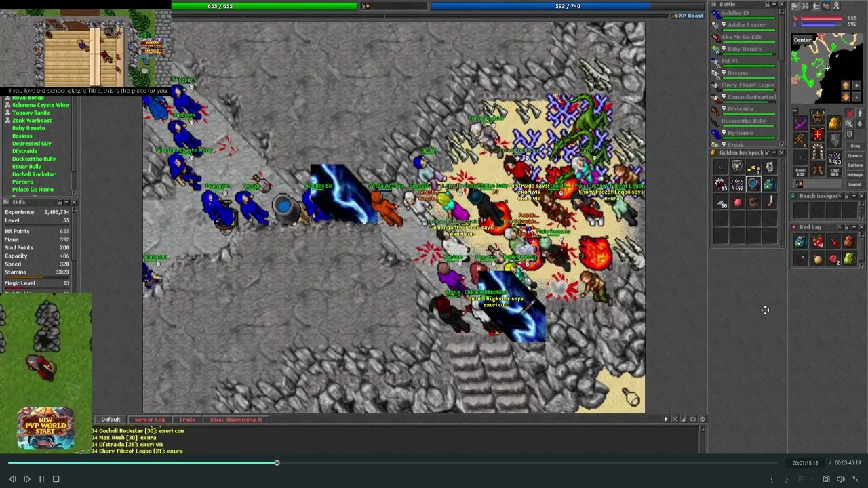The height and width of the screenshot is (488, 868).
Task: Select the grey shield slot
Action: point(835,139)
